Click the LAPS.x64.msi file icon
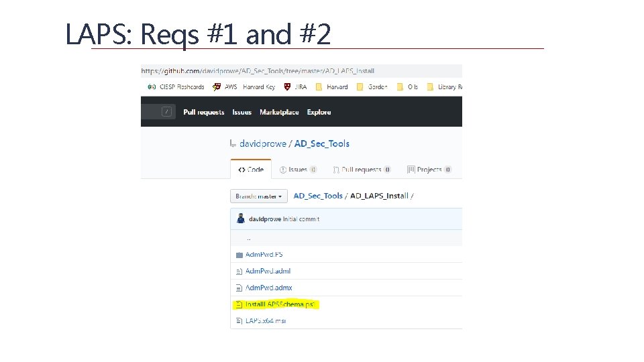 [239, 321]
